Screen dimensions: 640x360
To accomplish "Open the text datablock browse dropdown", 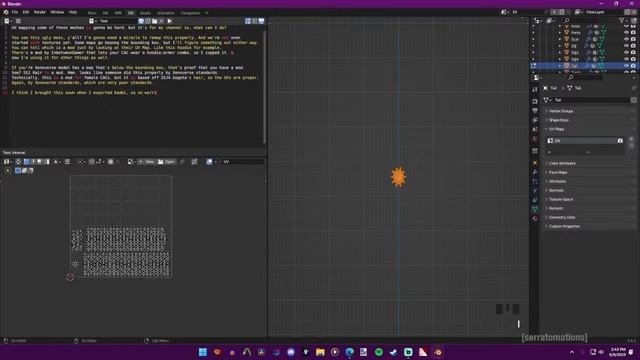I will [92, 21].
